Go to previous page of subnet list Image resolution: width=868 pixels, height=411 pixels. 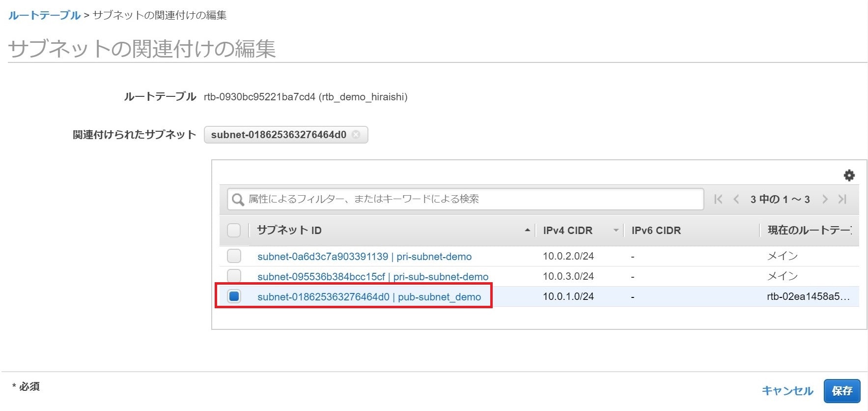tap(736, 199)
